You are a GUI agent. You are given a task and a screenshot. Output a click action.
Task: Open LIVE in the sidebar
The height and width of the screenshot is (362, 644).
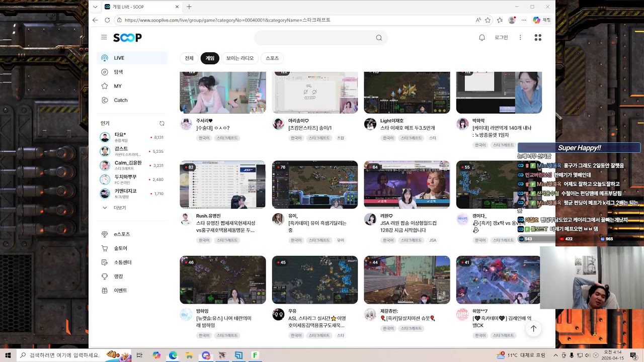point(132,58)
